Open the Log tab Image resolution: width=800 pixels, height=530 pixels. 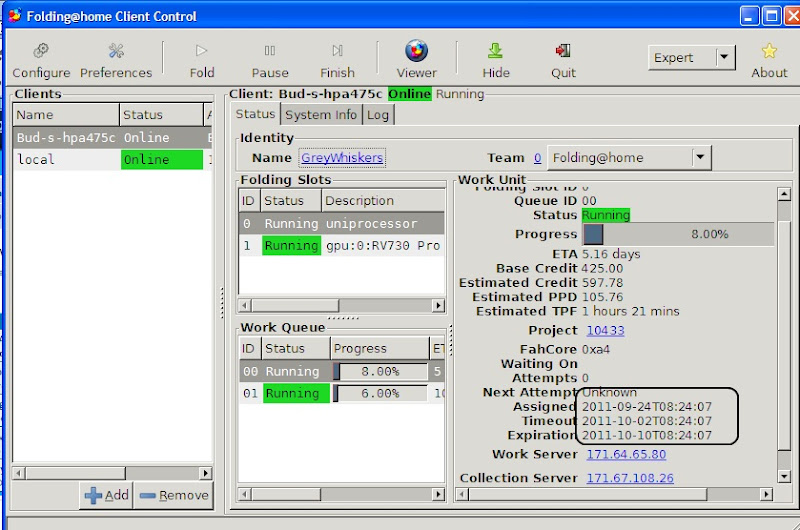(x=378, y=115)
